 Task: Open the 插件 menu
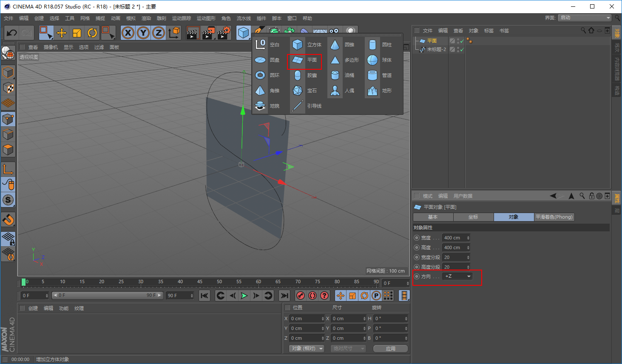[261, 18]
